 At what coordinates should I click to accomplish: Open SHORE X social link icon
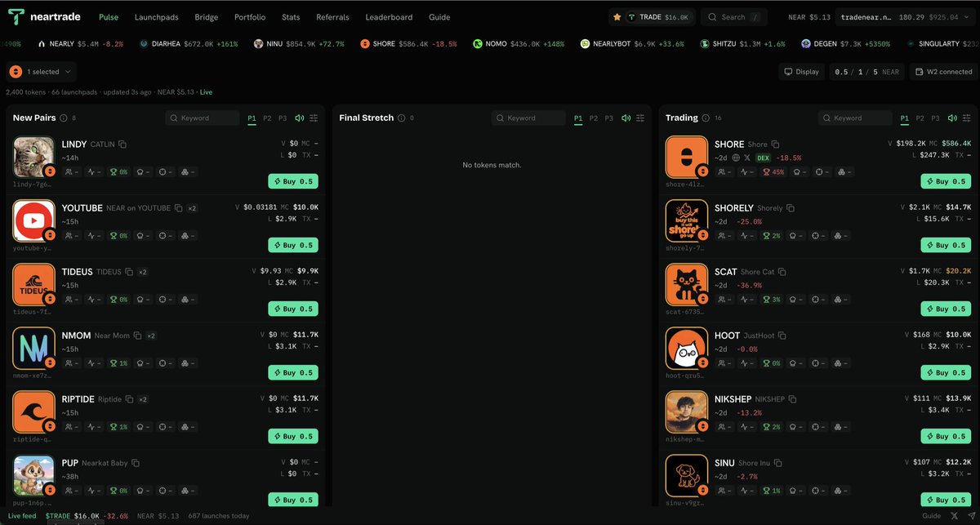tap(747, 158)
